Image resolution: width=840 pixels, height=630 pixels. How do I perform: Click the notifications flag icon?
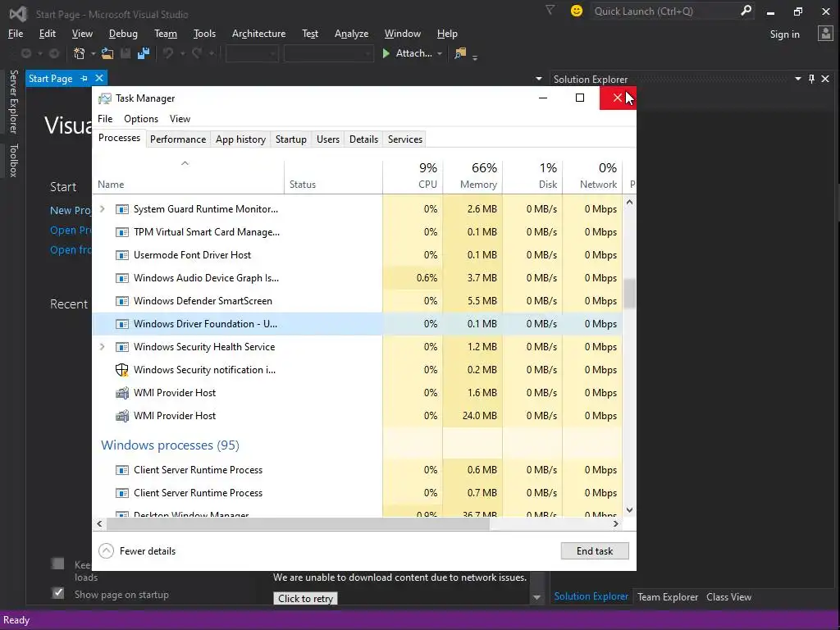coord(550,10)
